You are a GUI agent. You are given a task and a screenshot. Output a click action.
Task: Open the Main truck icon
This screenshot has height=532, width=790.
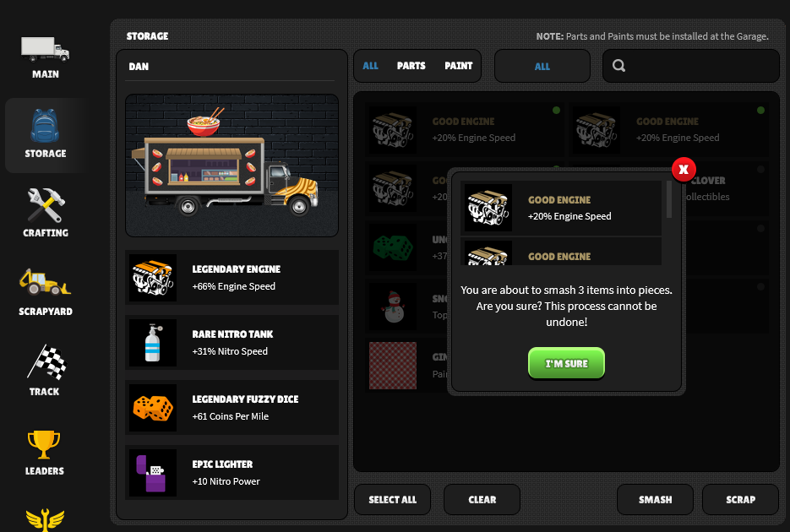pyautogui.click(x=46, y=49)
